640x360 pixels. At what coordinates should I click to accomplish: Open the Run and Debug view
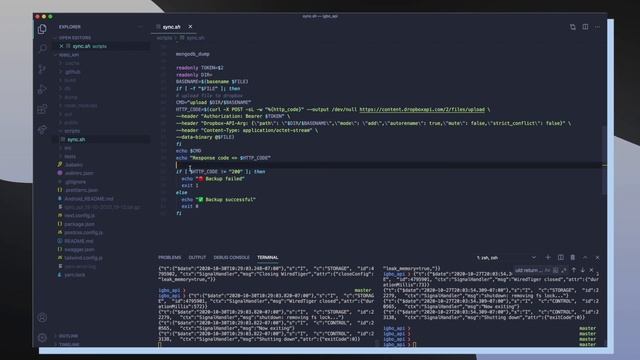[x=42, y=89]
